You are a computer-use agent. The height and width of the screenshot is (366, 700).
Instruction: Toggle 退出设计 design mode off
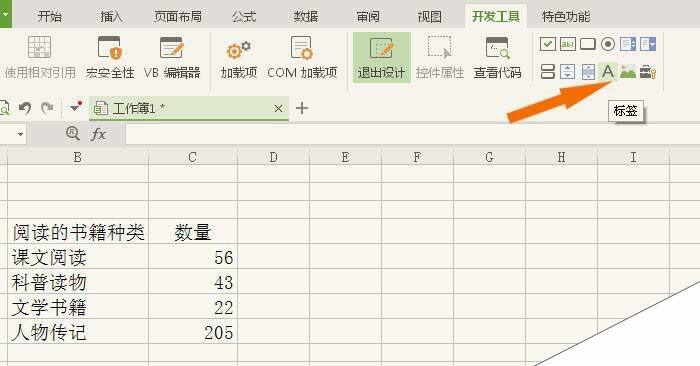pos(382,57)
